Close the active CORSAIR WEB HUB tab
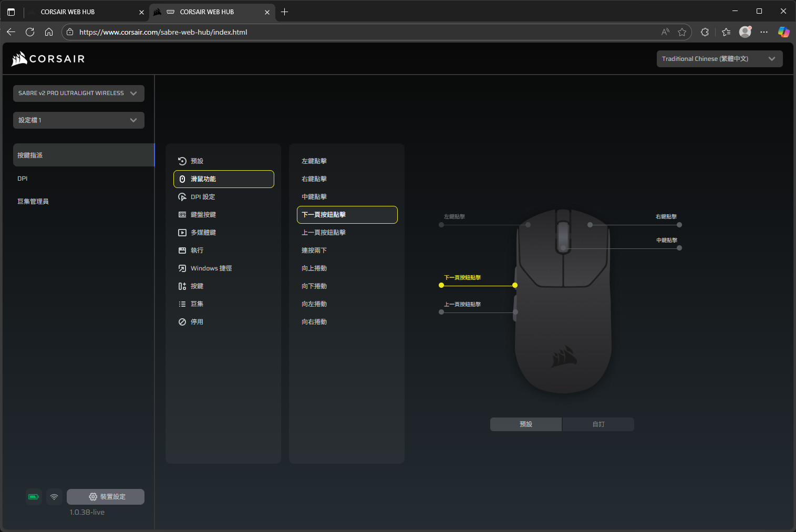 tap(267, 12)
